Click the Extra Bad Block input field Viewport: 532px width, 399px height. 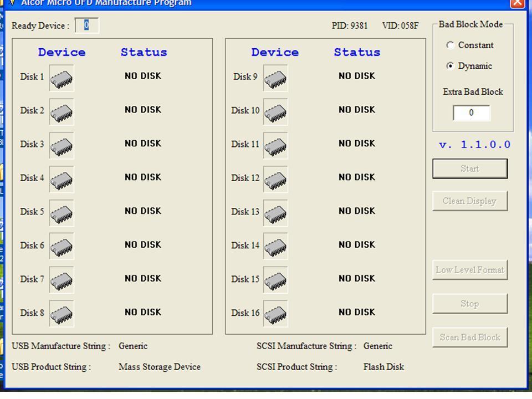pyautogui.click(x=471, y=113)
